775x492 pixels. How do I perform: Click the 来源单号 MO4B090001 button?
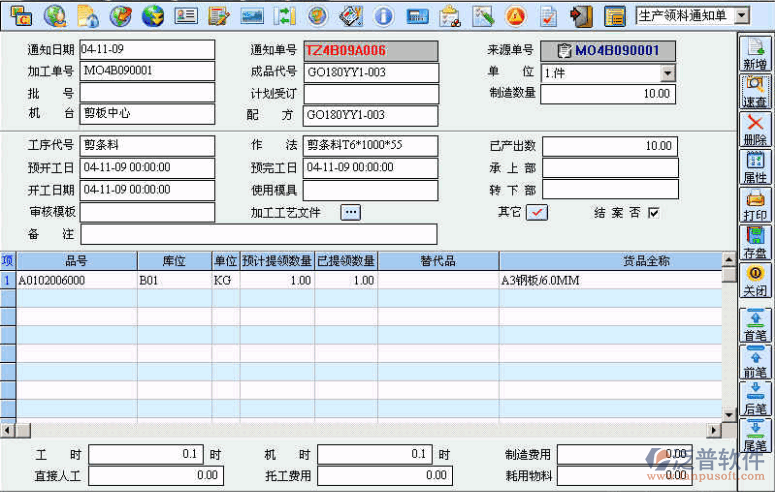[608, 50]
